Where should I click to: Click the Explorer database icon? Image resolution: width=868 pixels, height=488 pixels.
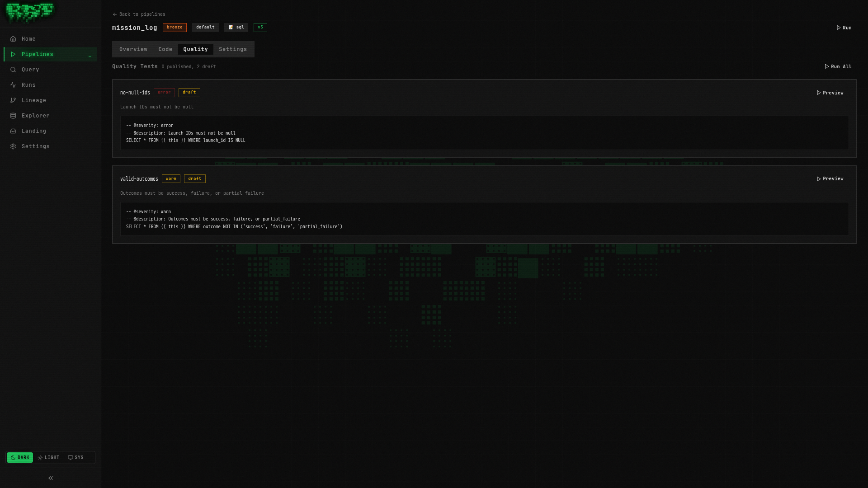click(x=14, y=116)
